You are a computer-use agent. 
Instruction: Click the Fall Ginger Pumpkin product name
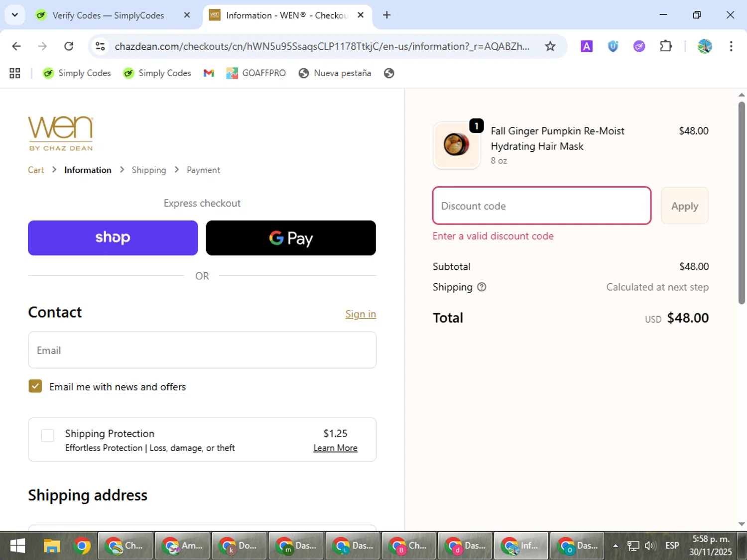[x=557, y=138]
